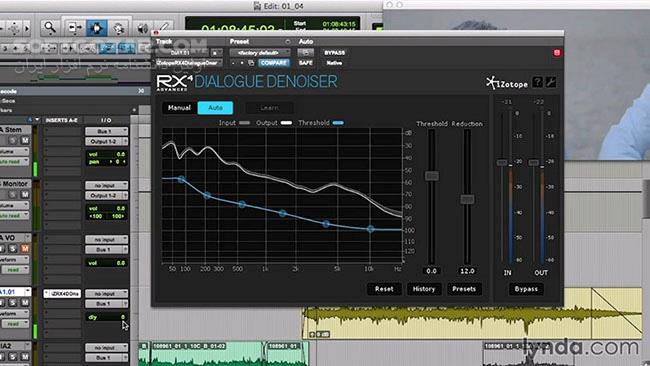The image size is (650, 366).
Task: Click Reduction value field showing 12.0
Action: 467,271
